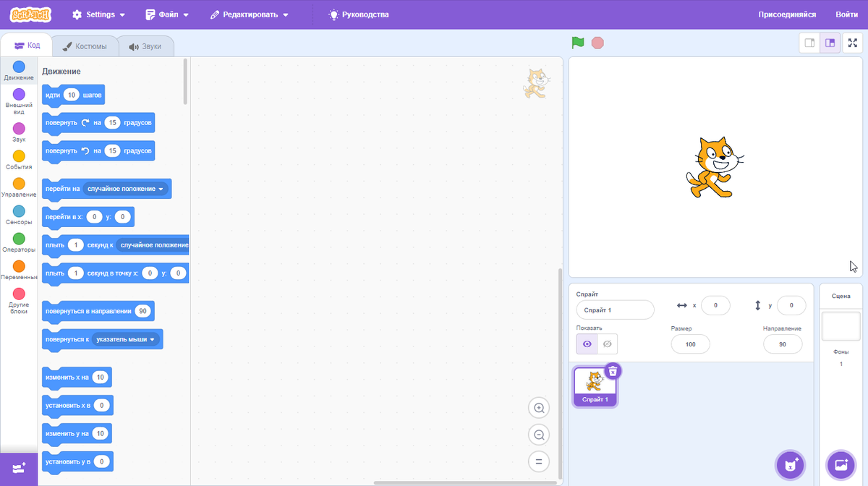Switch to the Костюмы tab
The image size is (868, 486).
(85, 46)
